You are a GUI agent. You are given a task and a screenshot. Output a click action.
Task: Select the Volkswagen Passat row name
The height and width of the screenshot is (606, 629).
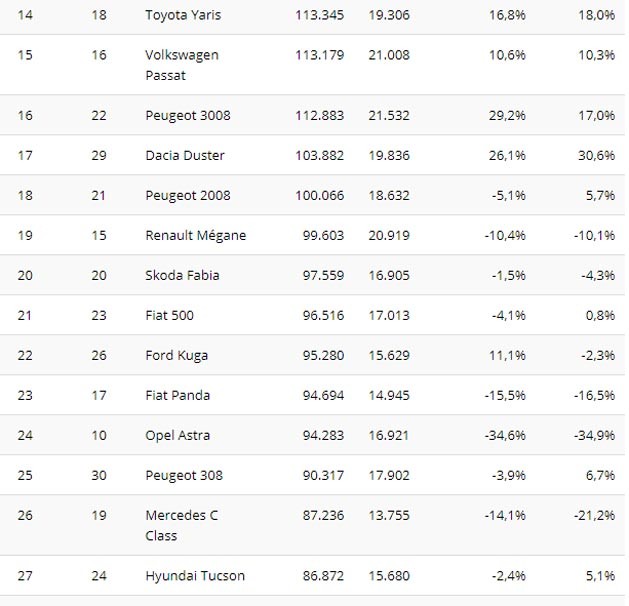pos(182,65)
